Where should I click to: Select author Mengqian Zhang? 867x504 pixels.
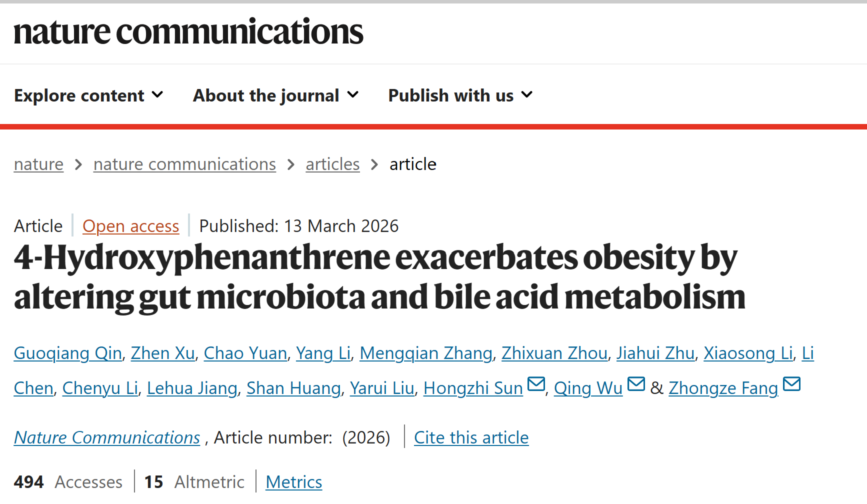(x=425, y=353)
